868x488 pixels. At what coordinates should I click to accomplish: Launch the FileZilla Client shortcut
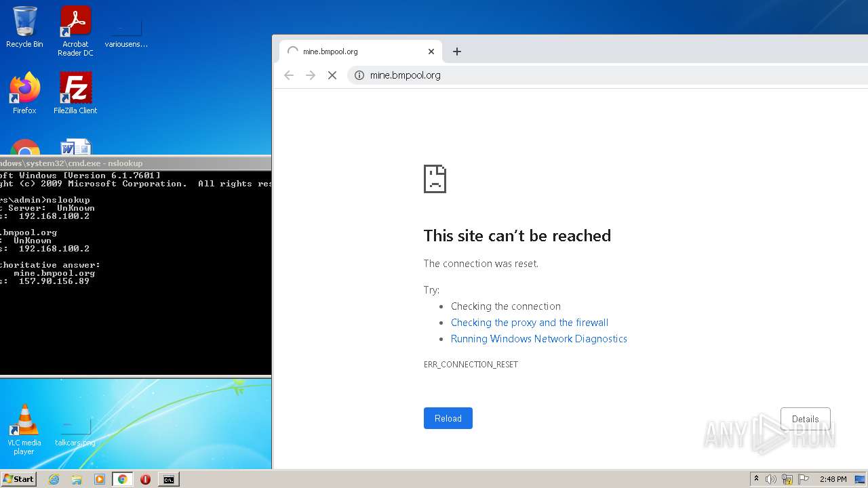(75, 94)
